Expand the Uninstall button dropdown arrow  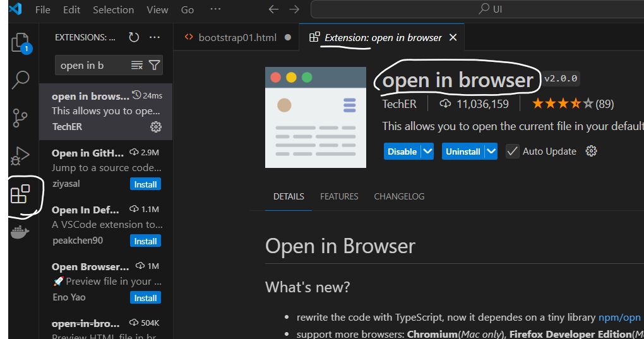coord(491,152)
